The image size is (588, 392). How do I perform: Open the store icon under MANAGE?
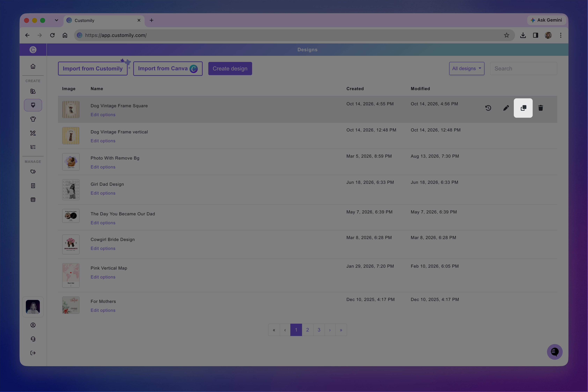pyautogui.click(x=33, y=200)
